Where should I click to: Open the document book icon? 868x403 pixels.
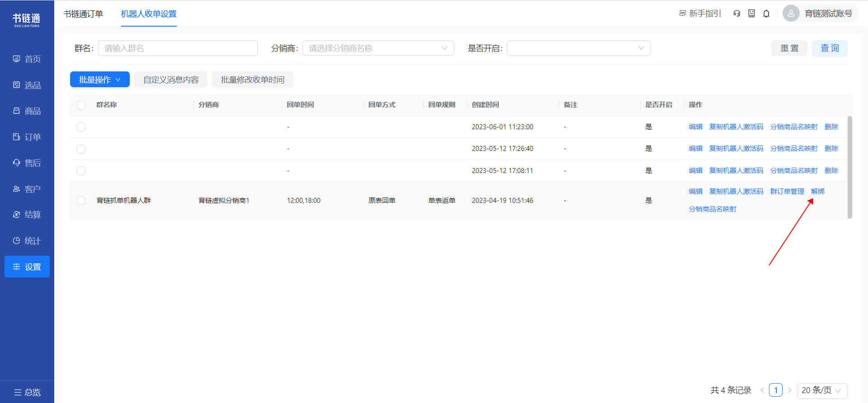(751, 14)
